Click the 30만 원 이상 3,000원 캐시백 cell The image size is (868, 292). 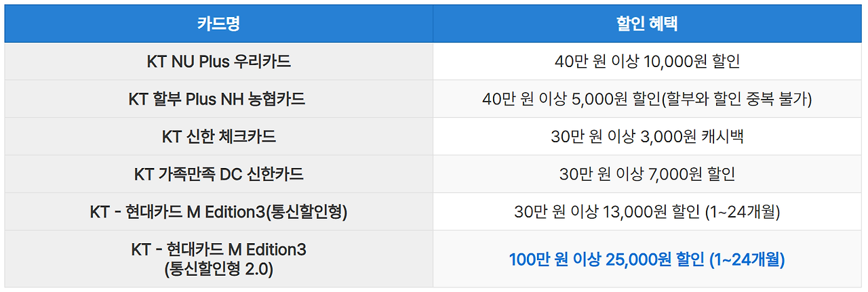pyautogui.click(x=647, y=136)
